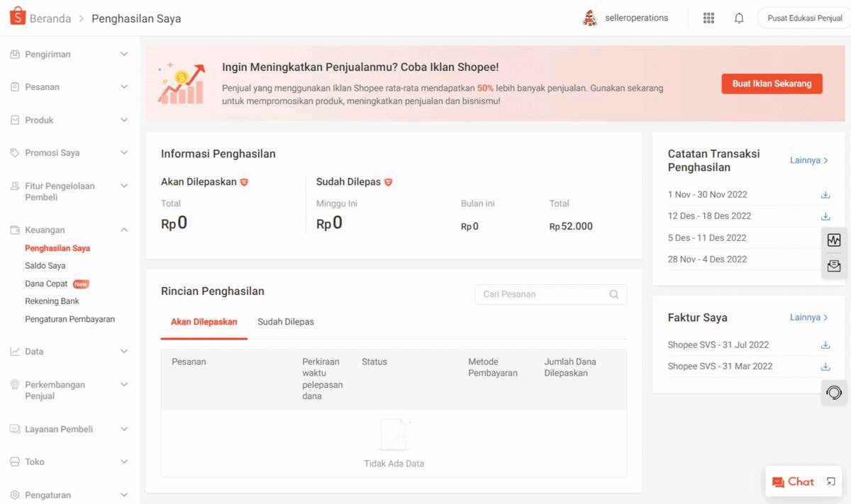Open the customer service headset icon
The height and width of the screenshot is (504, 851).
pos(834,392)
